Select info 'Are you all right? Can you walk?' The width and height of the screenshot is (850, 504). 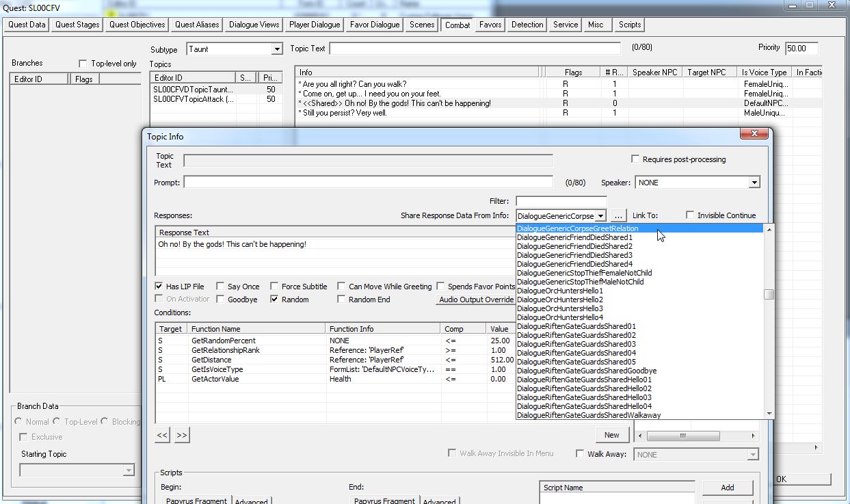pos(557,84)
